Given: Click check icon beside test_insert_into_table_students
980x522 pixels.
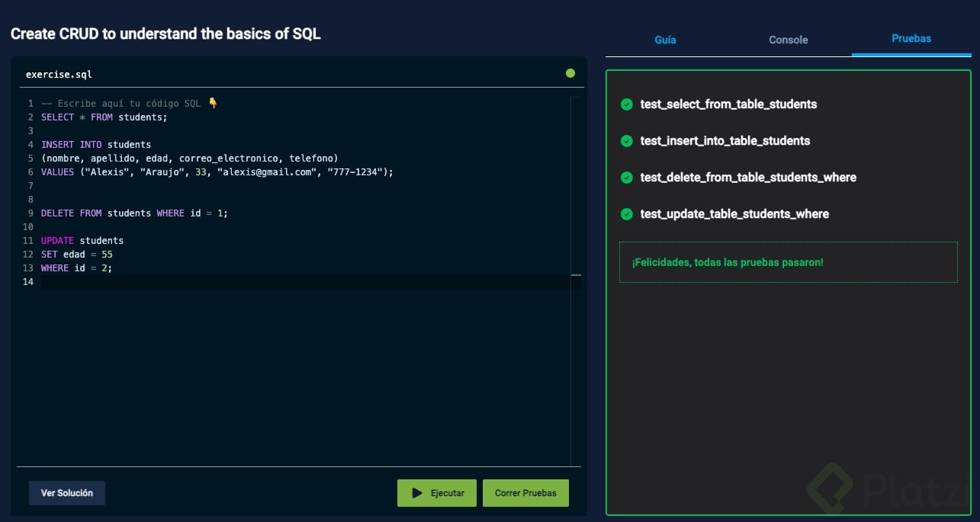Looking at the screenshot, I should click(x=627, y=141).
